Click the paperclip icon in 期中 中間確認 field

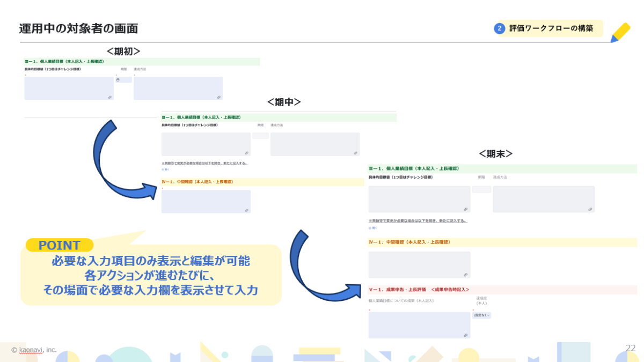click(x=247, y=210)
